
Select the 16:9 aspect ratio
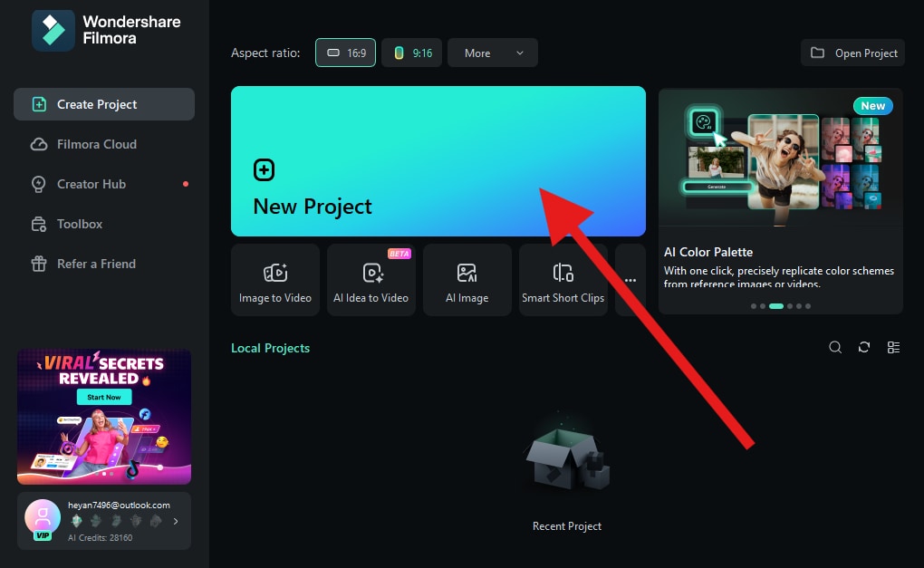[x=345, y=53]
